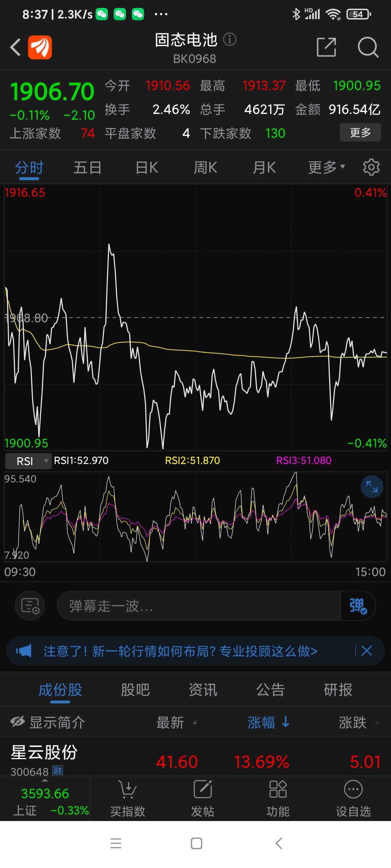This screenshot has height=868, width=391.
Task: Dismiss the advisory banner with X
Action: click(x=367, y=651)
